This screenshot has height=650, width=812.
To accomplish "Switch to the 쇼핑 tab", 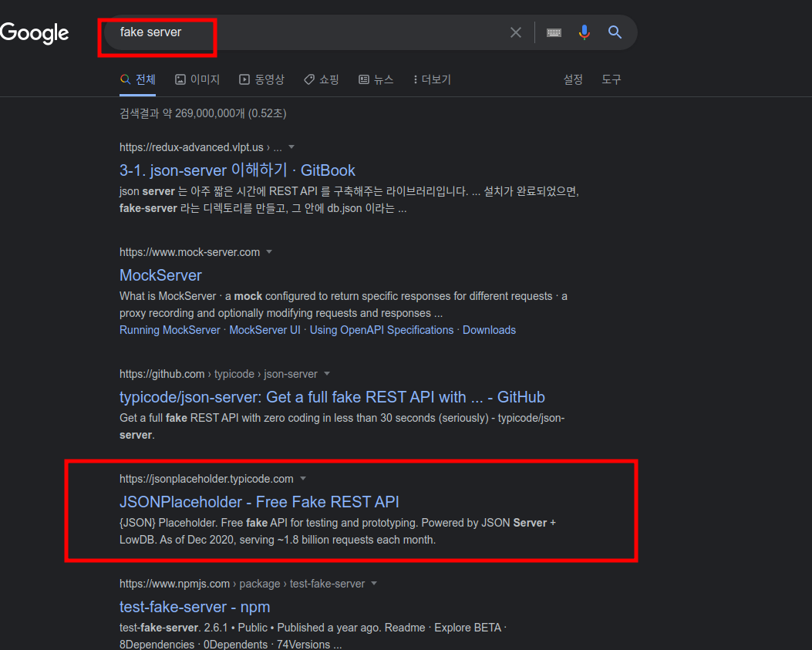I will (321, 79).
